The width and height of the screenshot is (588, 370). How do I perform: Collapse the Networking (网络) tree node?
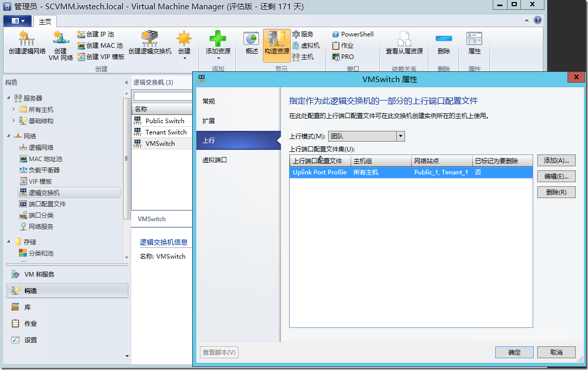[x=9, y=136]
